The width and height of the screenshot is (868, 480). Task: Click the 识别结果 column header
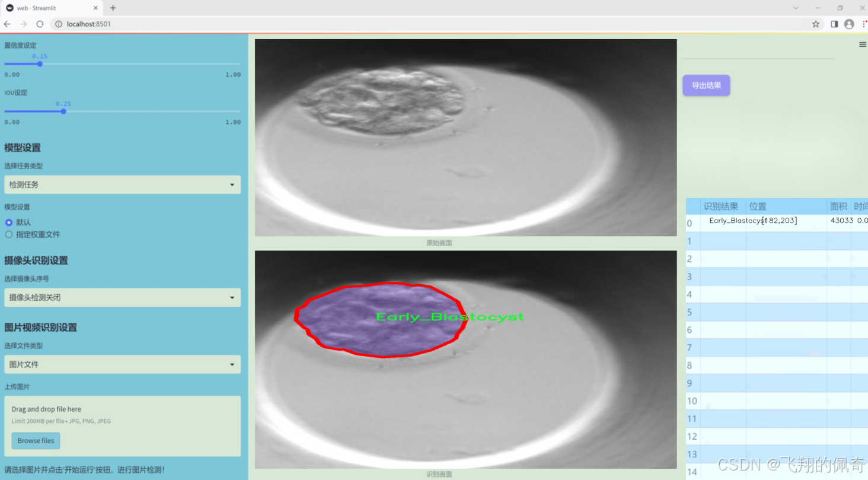pyautogui.click(x=723, y=206)
